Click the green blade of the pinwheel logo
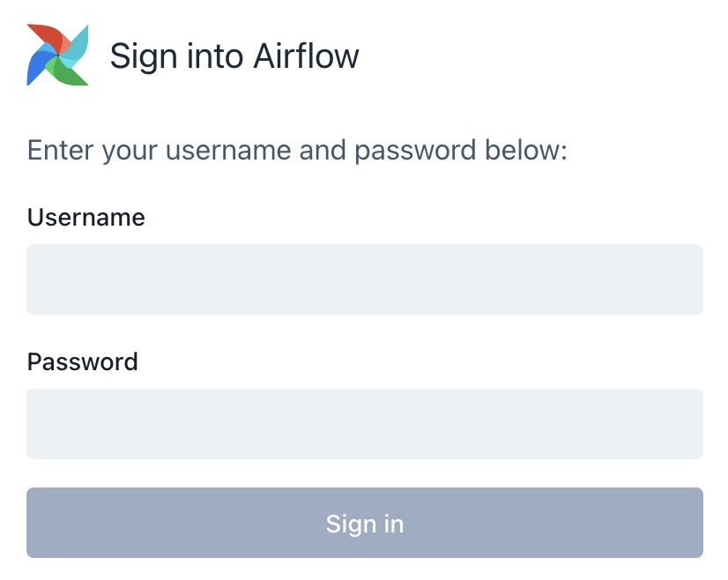The image size is (728, 580). (x=70, y=74)
